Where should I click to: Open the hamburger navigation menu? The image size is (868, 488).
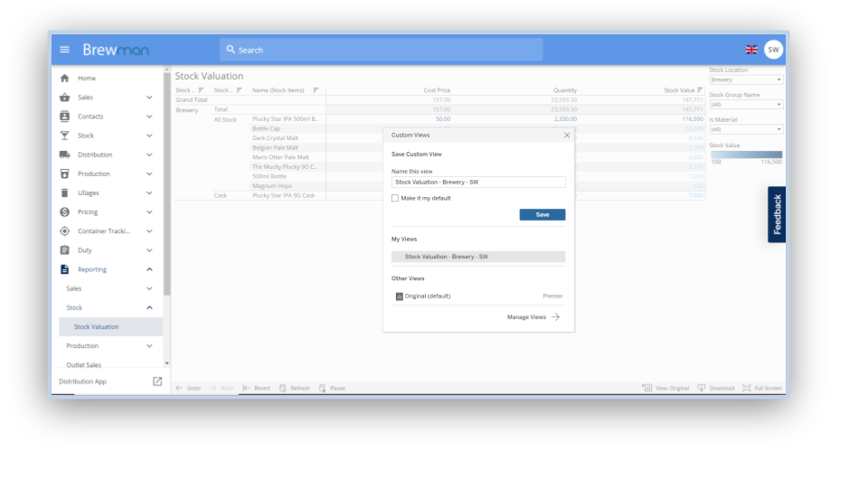tap(65, 50)
